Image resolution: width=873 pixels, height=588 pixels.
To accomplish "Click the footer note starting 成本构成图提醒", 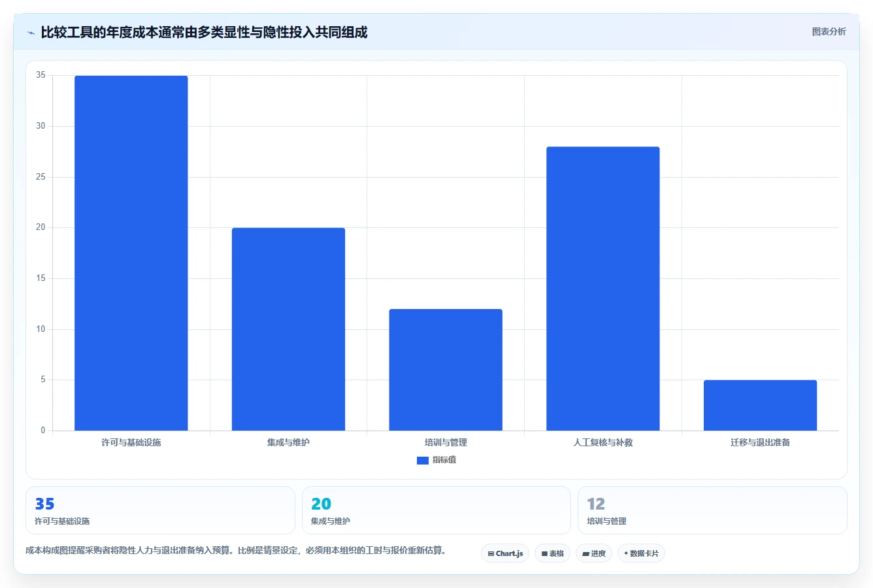I will click(x=237, y=550).
